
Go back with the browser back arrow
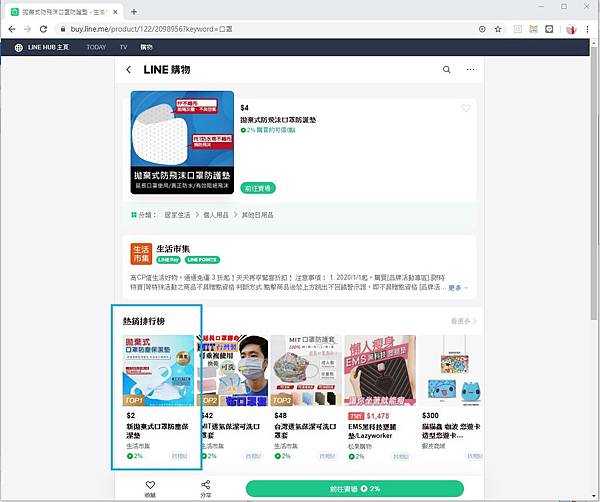click(12, 29)
